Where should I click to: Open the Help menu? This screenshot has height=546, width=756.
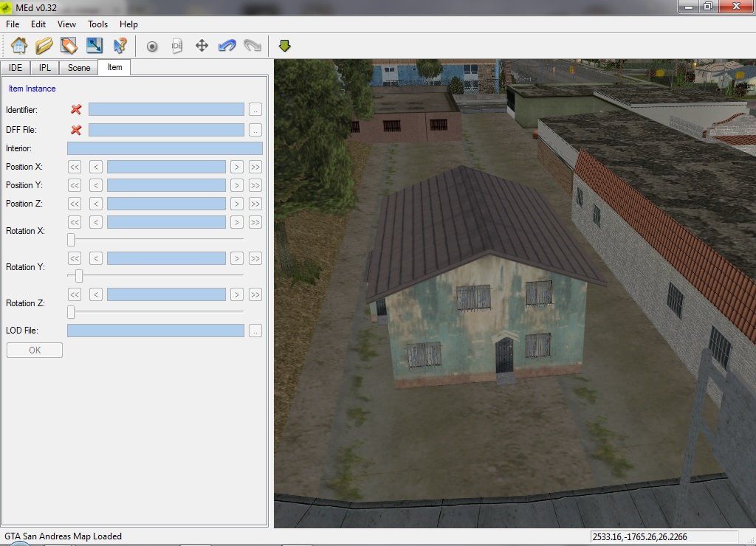point(128,24)
